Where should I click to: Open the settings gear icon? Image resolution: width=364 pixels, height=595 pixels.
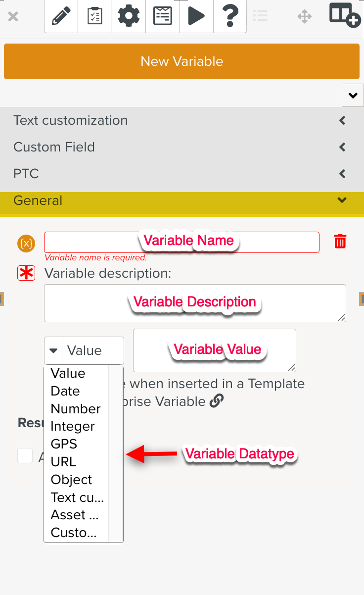[x=129, y=16]
